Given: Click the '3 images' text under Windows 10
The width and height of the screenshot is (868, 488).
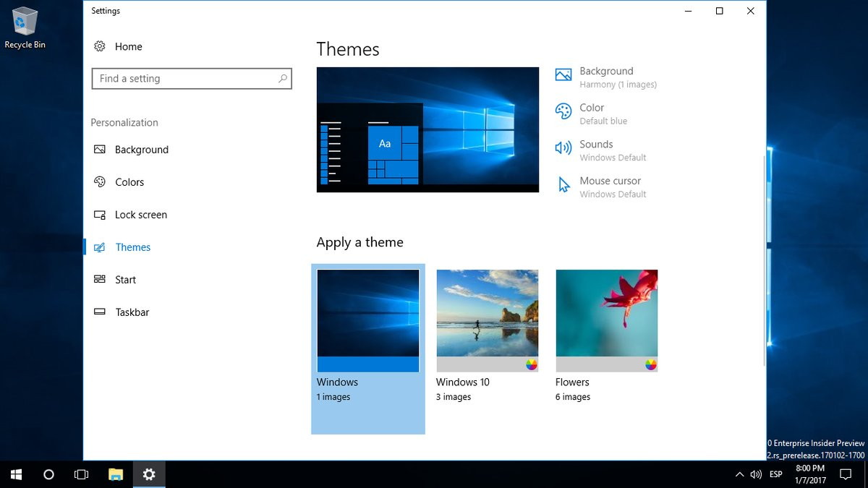Looking at the screenshot, I should coord(453,397).
